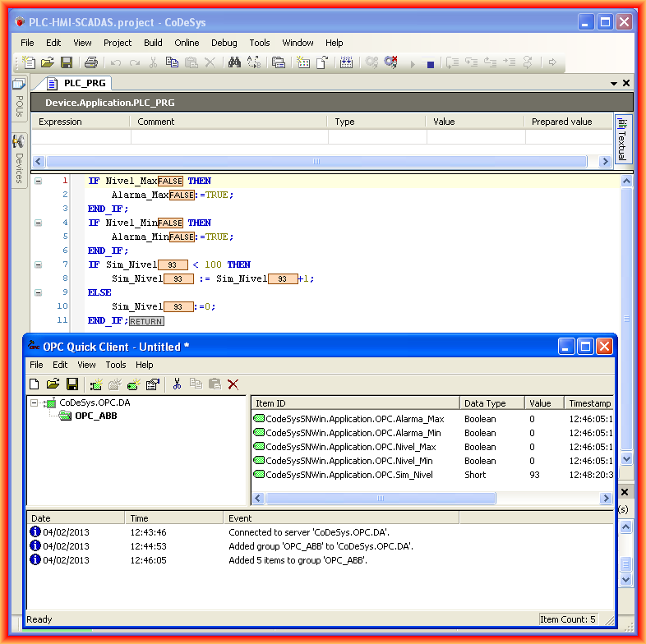Click the Cut scissors icon in OPC toolbar
This screenshot has width=646, height=644.
coord(177,384)
